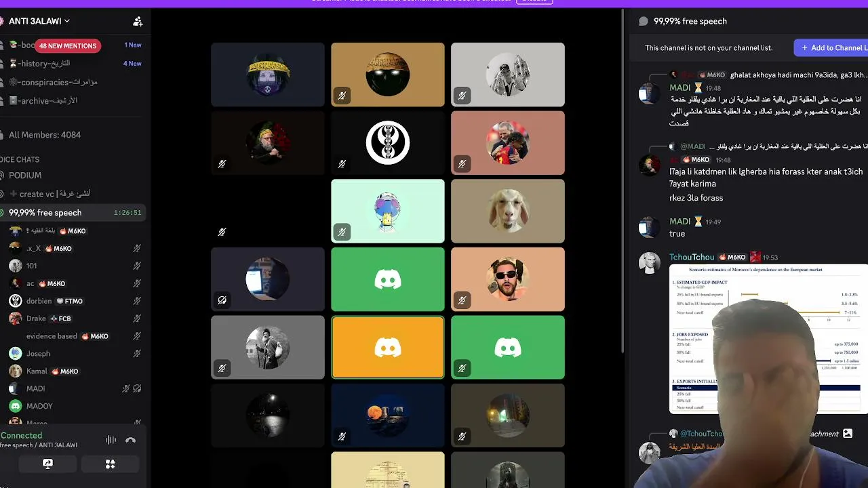This screenshot has height=488, width=868.
Task: Select MADI in the voice member list
Action: pos(35,389)
